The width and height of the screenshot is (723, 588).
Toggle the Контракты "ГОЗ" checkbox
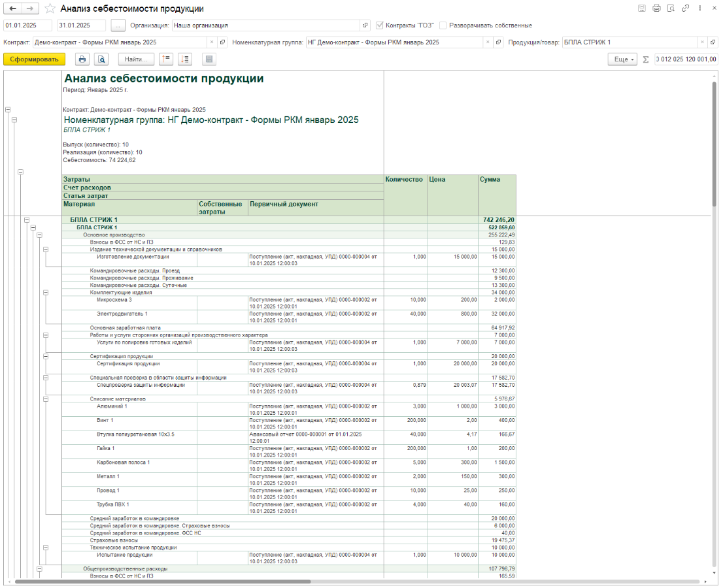380,25
